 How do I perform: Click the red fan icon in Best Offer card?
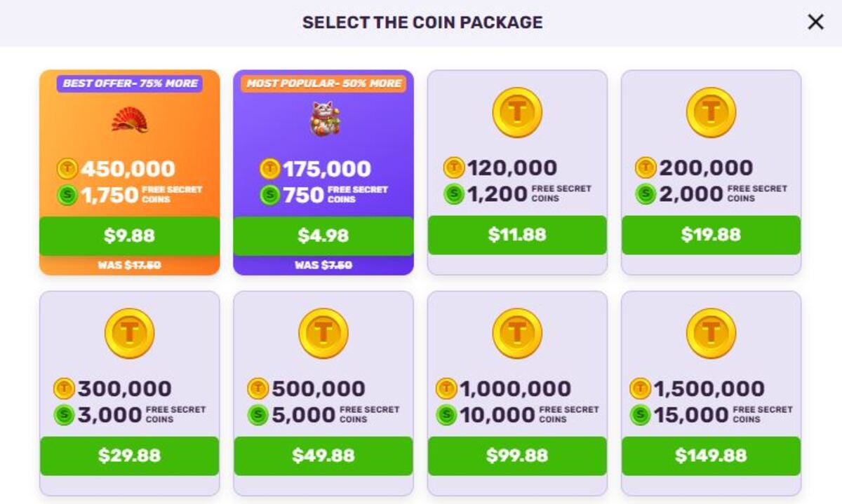coord(129,119)
